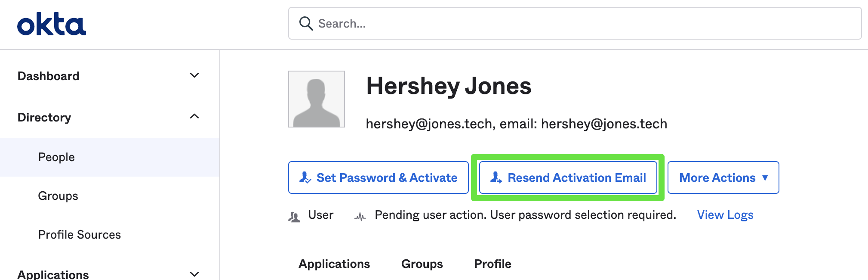Click the Okta logo
868x280 pixels.
(x=51, y=24)
